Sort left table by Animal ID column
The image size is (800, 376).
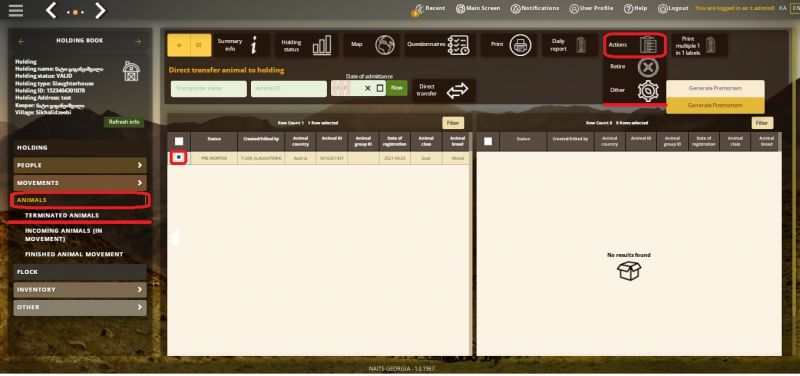click(332, 142)
